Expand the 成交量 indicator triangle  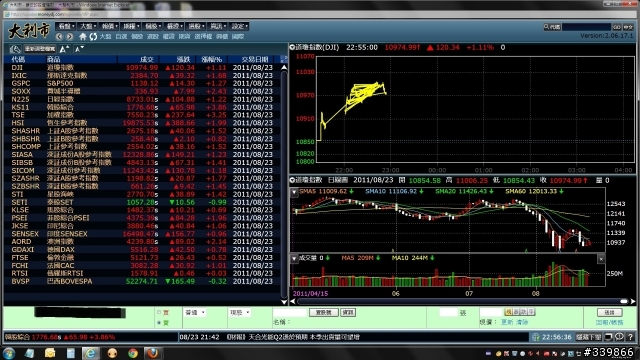(x=294, y=258)
